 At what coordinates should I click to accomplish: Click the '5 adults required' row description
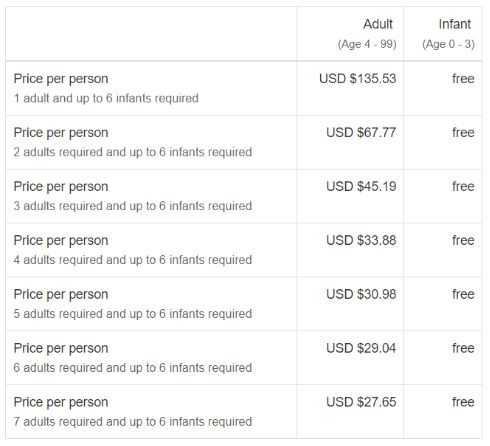tap(133, 314)
